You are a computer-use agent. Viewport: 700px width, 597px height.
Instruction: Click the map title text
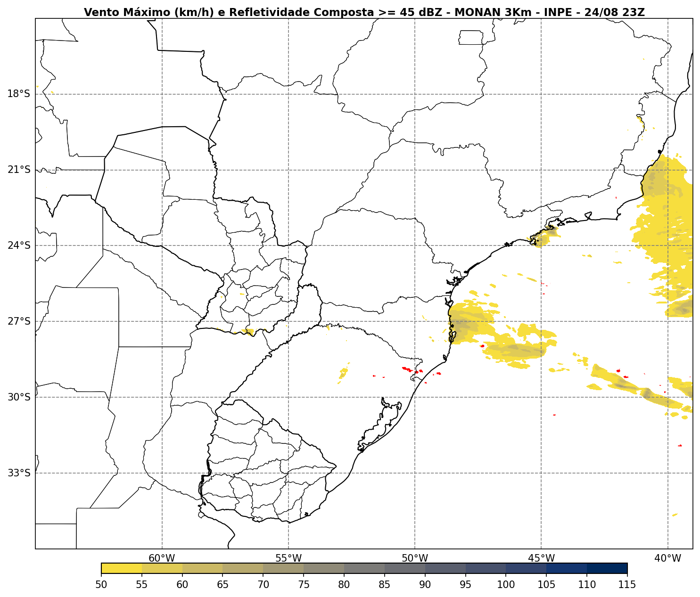(x=364, y=13)
